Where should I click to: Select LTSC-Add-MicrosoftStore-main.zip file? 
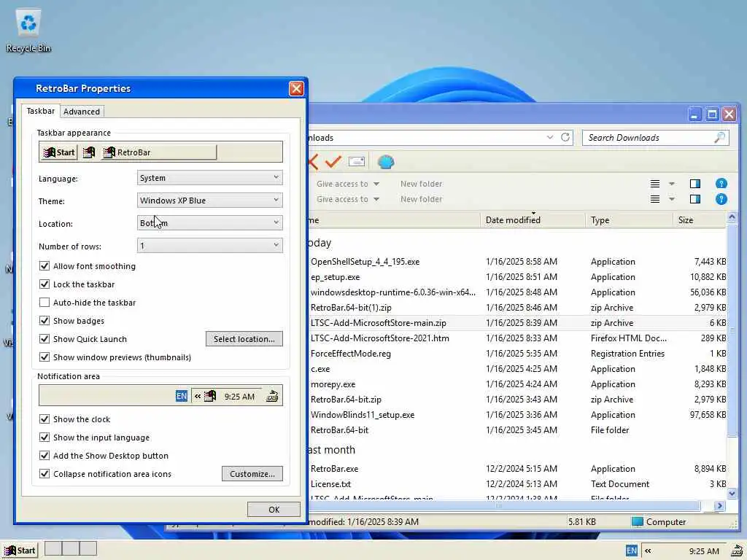coord(379,323)
